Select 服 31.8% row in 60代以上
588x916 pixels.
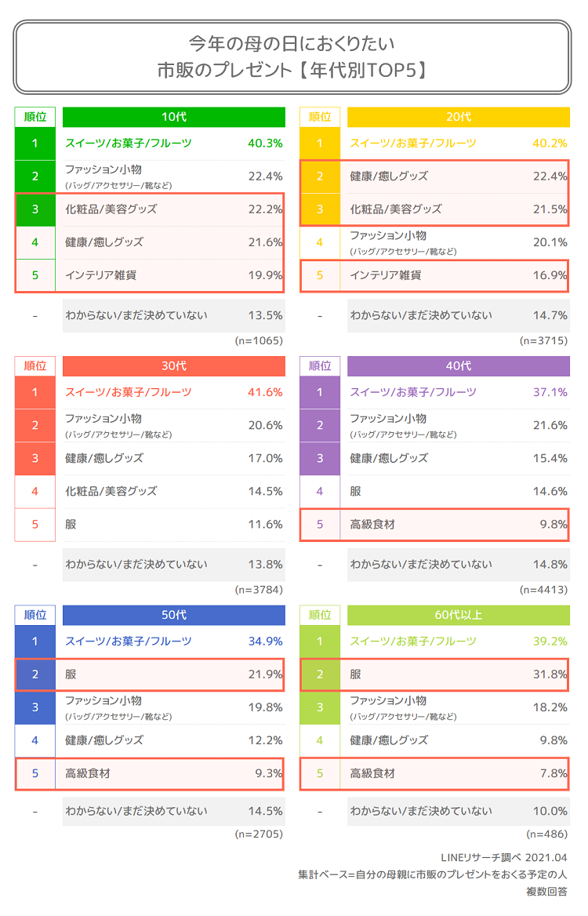tap(434, 674)
